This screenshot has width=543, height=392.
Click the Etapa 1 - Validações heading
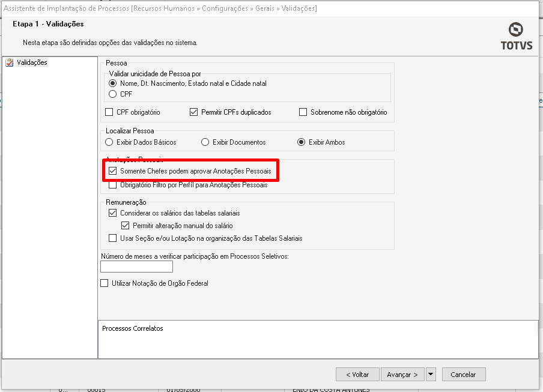tap(48, 24)
